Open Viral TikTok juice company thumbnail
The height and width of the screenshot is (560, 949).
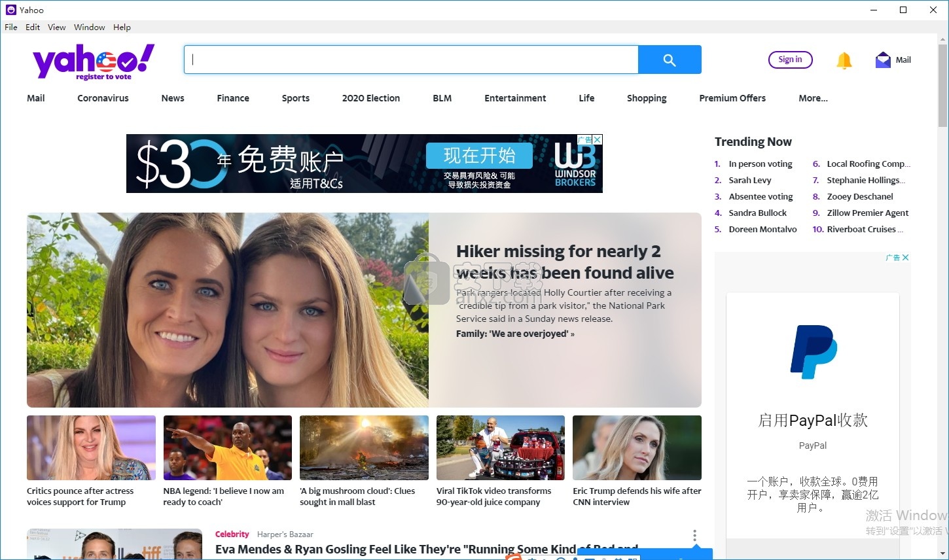click(501, 447)
